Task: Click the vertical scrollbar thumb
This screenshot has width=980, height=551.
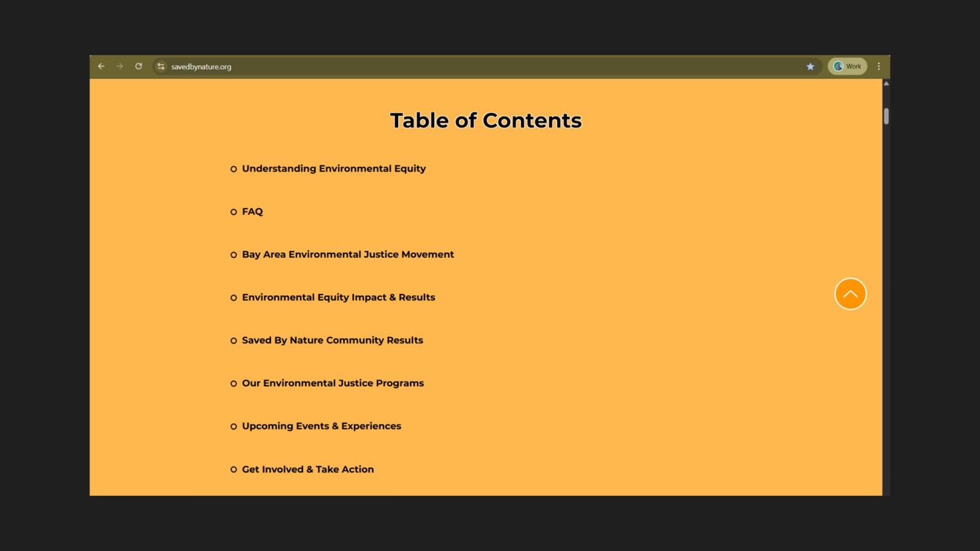Action: [x=886, y=115]
